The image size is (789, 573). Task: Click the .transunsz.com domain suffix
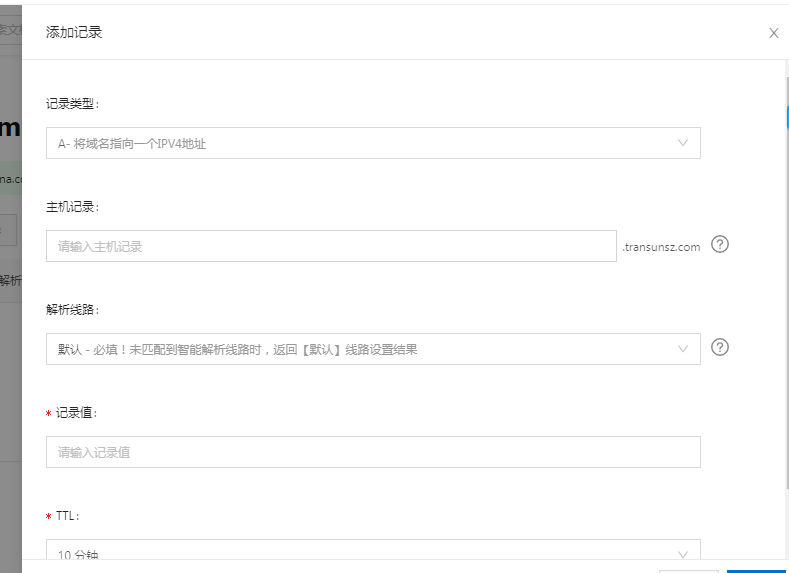tap(661, 247)
